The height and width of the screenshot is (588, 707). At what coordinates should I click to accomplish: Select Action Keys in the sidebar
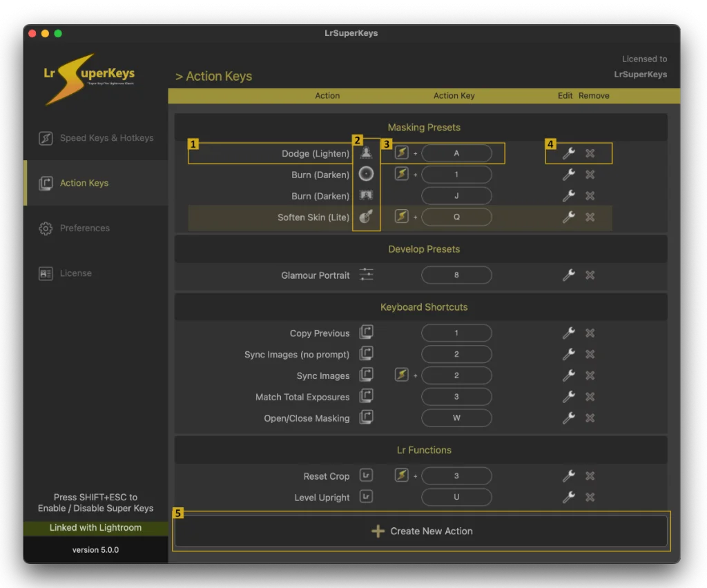[x=95, y=183]
